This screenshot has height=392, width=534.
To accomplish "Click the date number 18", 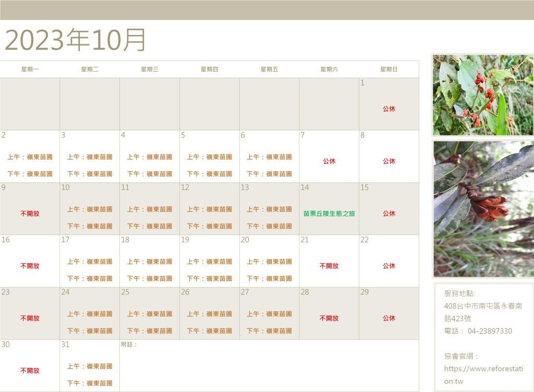I will click(x=125, y=240).
